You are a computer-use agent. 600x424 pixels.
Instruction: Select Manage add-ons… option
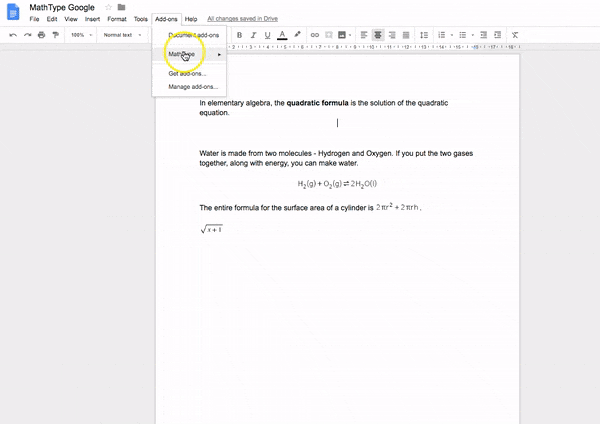(189, 87)
